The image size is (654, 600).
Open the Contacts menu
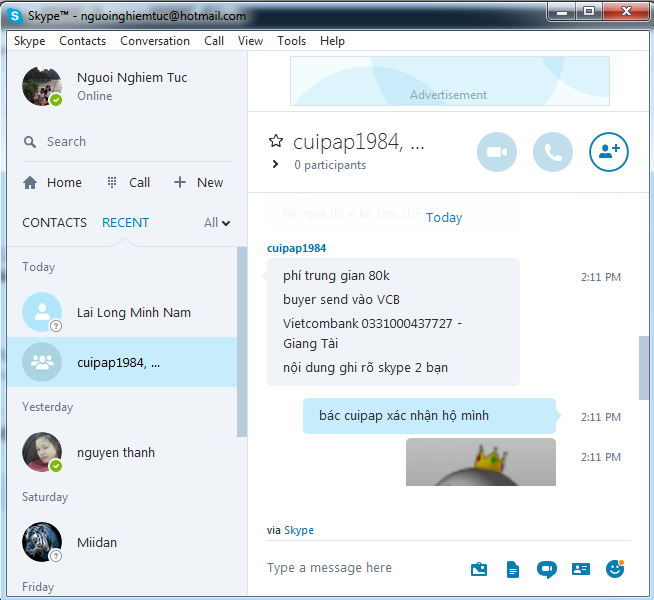coord(83,41)
